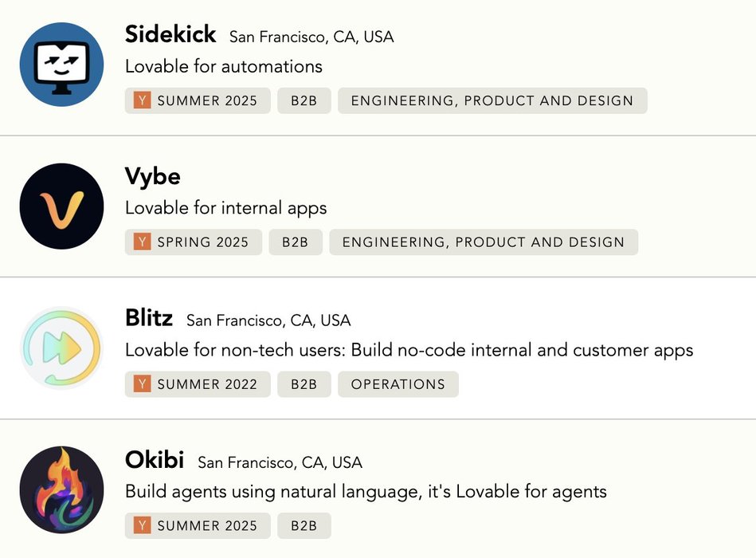Select Vybe's Engineering, Product and Design tag
The height and width of the screenshot is (558, 756).
coord(484,242)
